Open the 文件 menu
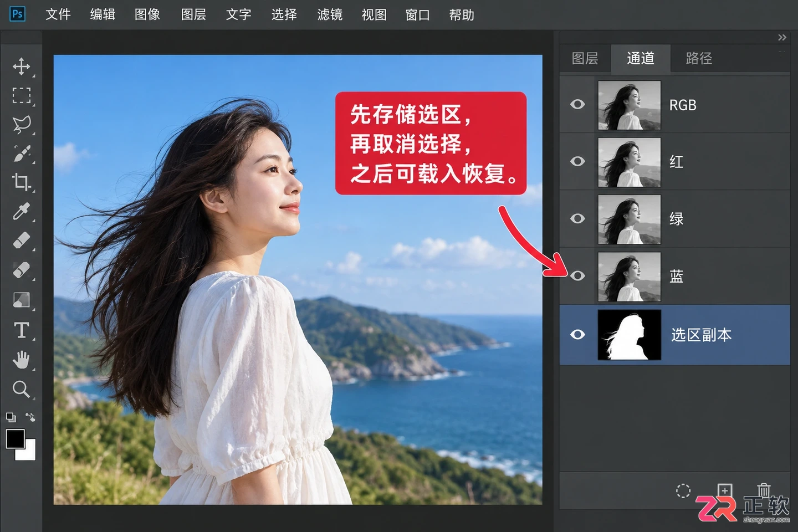The height and width of the screenshot is (532, 798). click(x=58, y=14)
